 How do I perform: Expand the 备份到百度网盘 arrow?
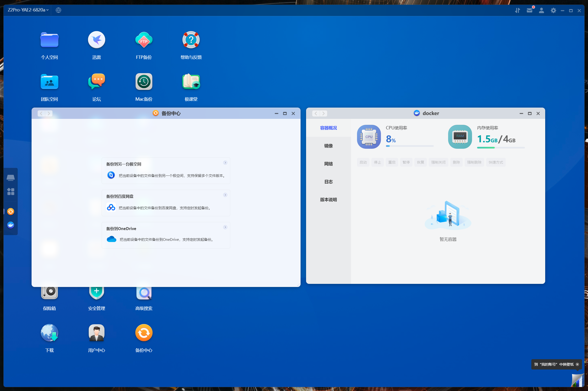point(225,195)
